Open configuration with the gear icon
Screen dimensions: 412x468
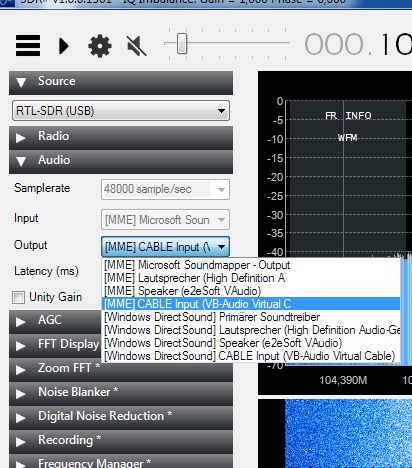tap(100, 46)
